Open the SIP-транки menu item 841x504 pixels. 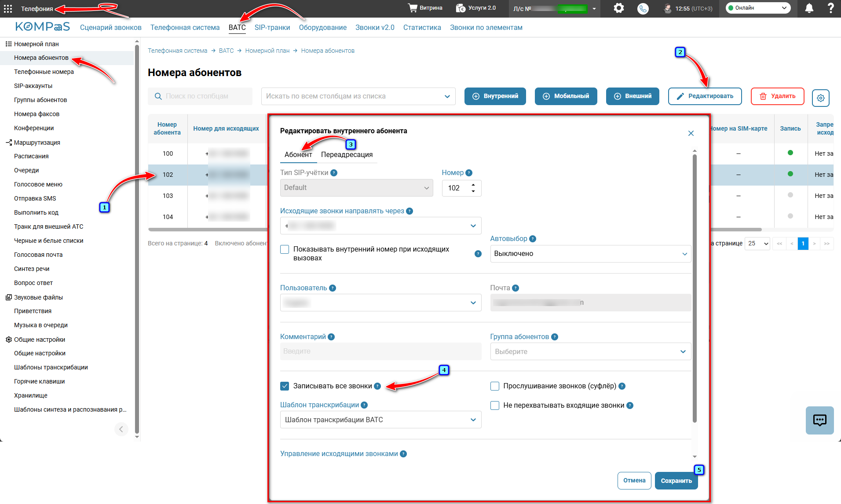click(272, 27)
